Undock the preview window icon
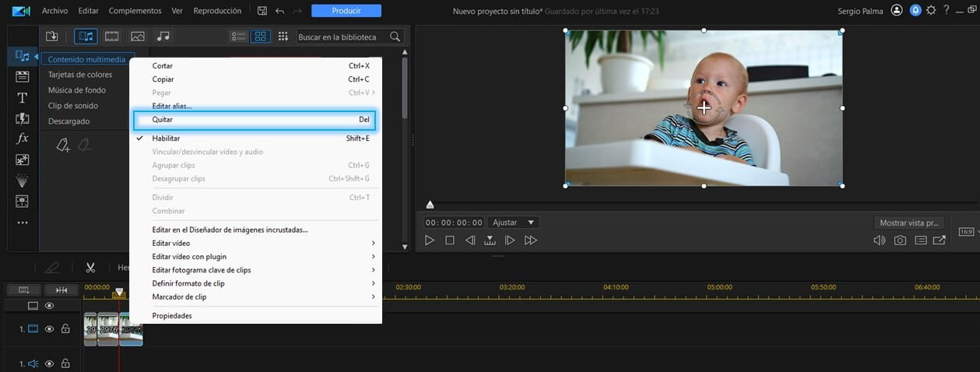 [x=940, y=240]
